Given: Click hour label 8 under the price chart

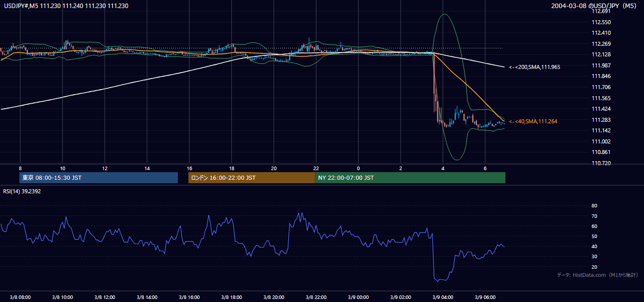Looking at the screenshot, I should tap(20, 168).
